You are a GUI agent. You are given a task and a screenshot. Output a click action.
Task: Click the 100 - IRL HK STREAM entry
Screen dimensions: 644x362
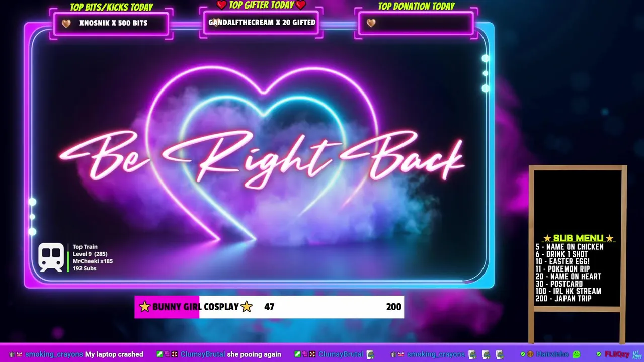569,291
